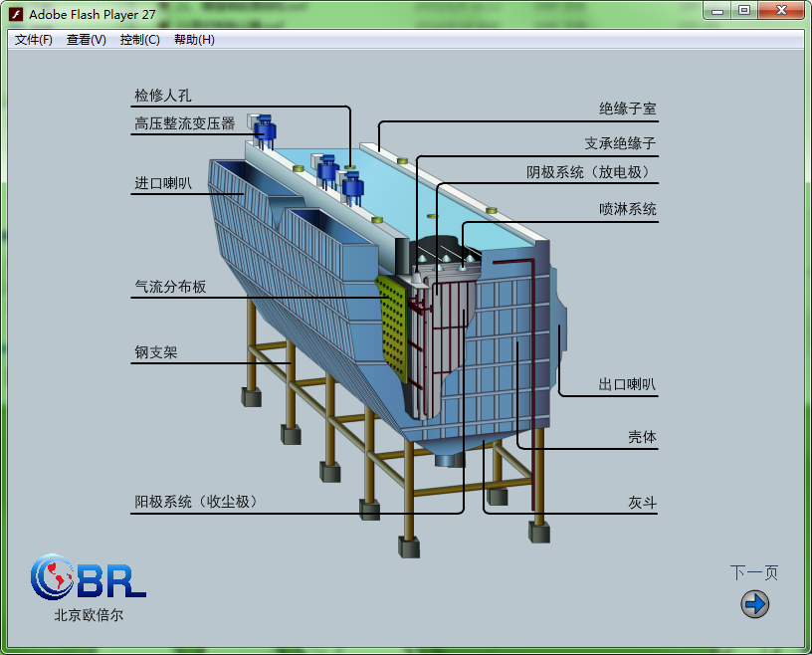Screen dimensions: 812x655
Task: Click the 北京欧倍尔 company name
Action: click(89, 615)
